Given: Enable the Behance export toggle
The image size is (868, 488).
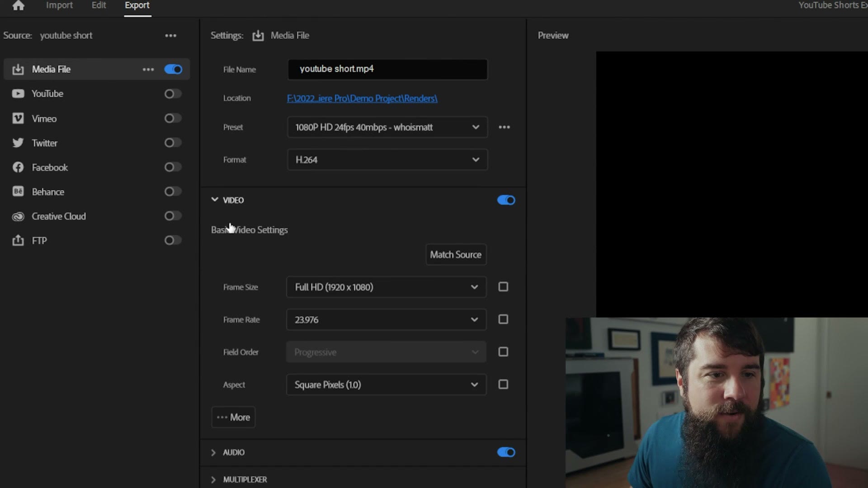Looking at the screenshot, I should click(173, 192).
